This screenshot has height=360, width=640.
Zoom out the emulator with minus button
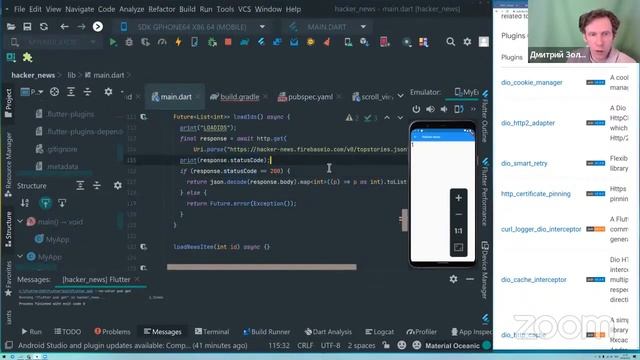(458, 214)
